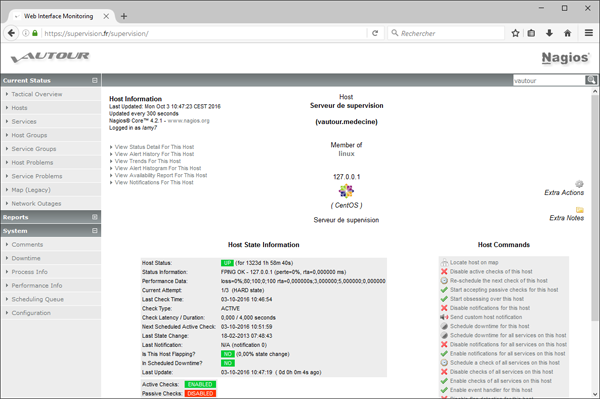
Task: Open Downtime under System
Action: pos(26,258)
